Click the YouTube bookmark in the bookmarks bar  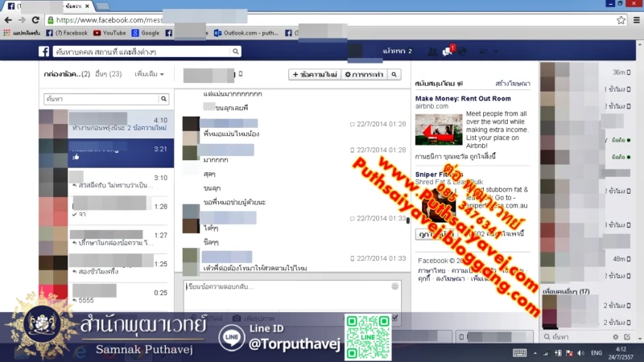(109, 33)
